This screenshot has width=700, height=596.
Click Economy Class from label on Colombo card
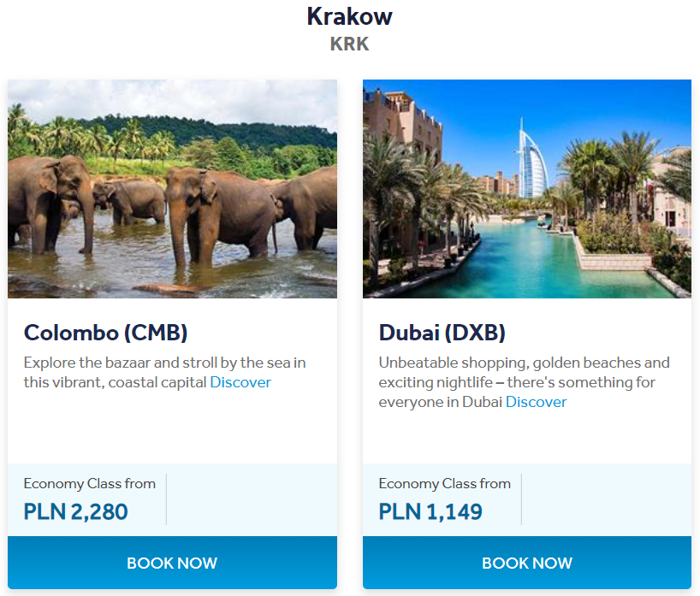(x=90, y=484)
